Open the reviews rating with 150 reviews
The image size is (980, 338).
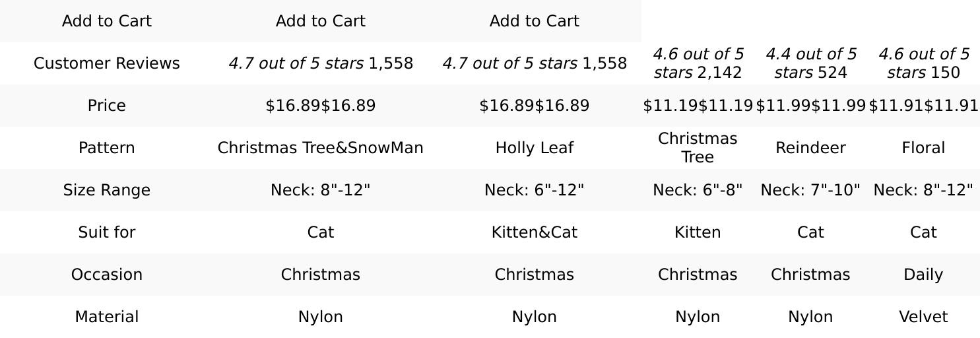[923, 63]
